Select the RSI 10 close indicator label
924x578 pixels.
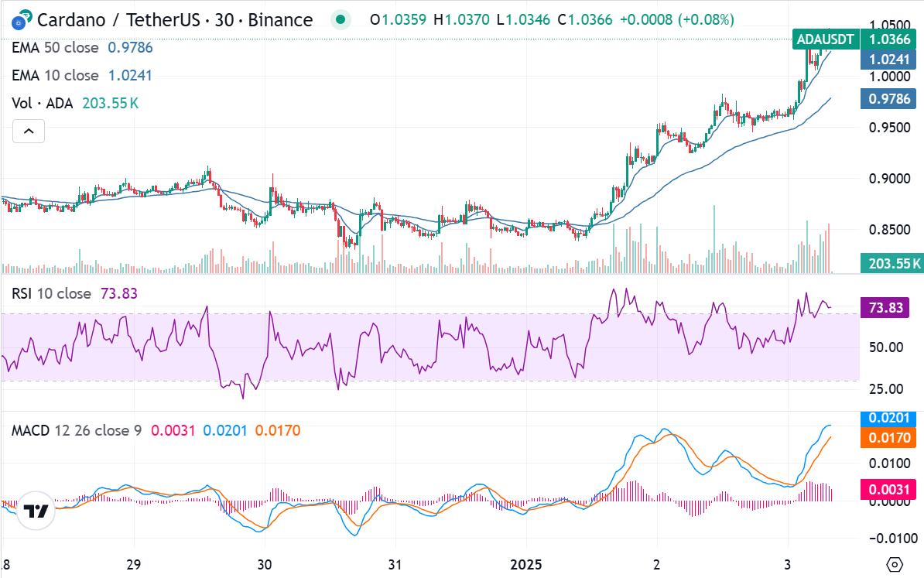coord(51,293)
